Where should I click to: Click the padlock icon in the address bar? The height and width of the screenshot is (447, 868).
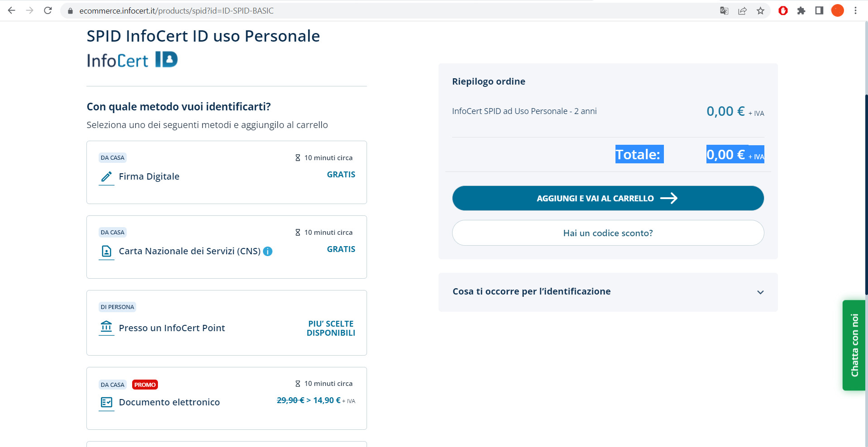click(x=69, y=10)
